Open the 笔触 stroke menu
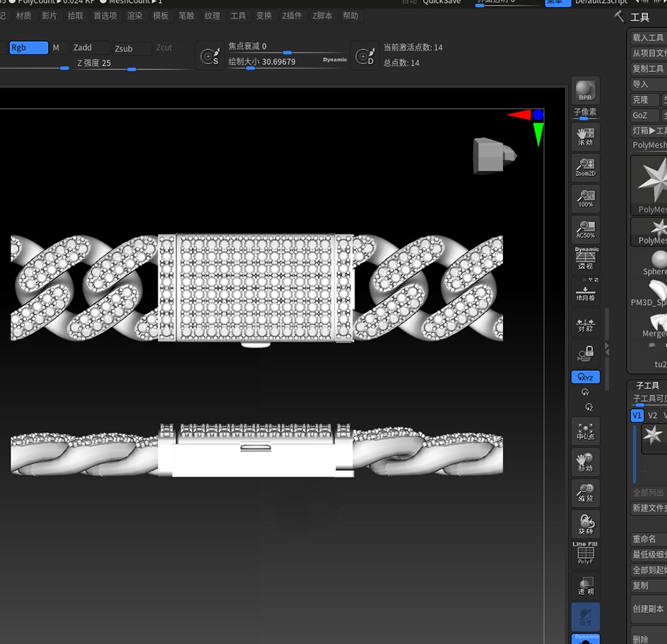Viewport: 667px width, 644px height. pyautogui.click(x=186, y=16)
